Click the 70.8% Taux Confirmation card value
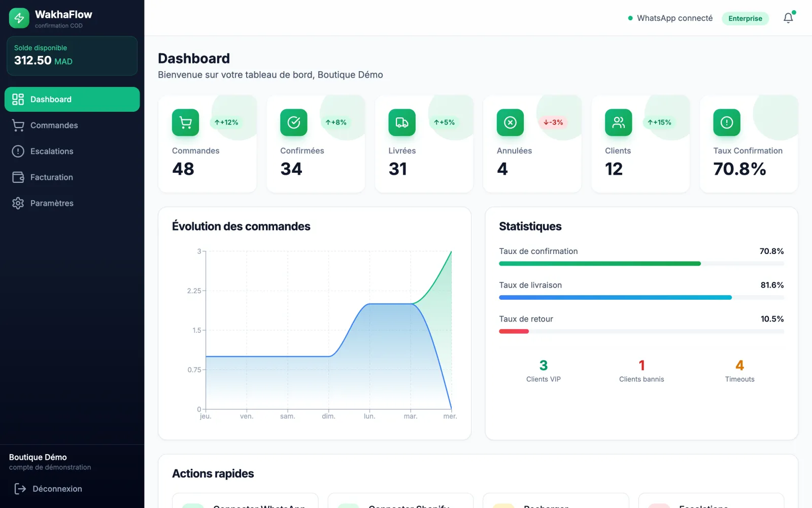This screenshot has width=812, height=508. (x=739, y=169)
